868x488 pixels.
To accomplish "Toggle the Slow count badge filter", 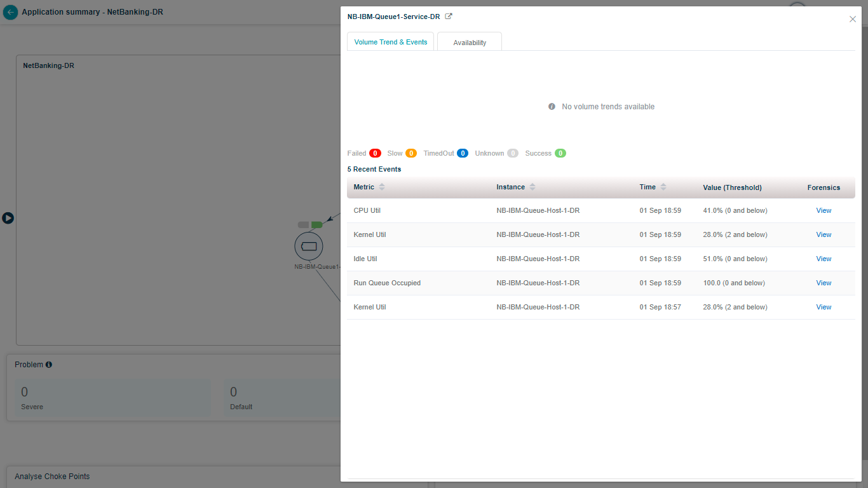I will click(411, 153).
